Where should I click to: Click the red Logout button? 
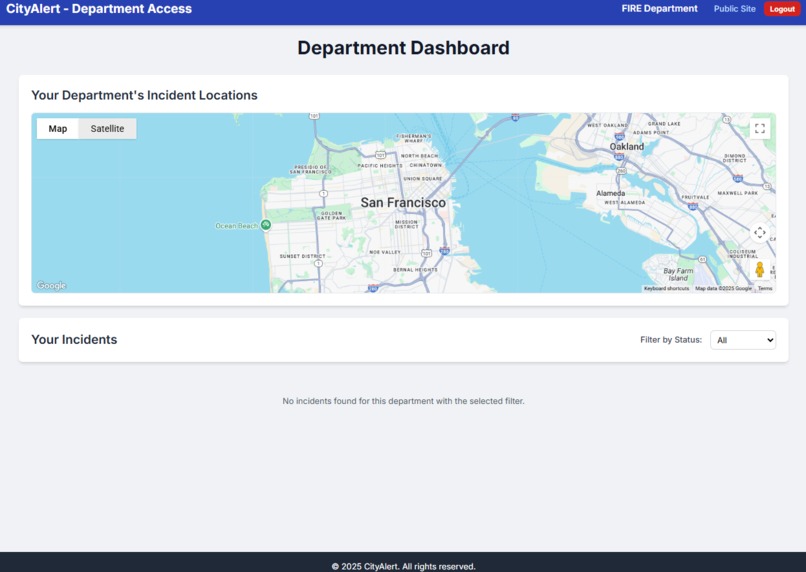(x=782, y=9)
